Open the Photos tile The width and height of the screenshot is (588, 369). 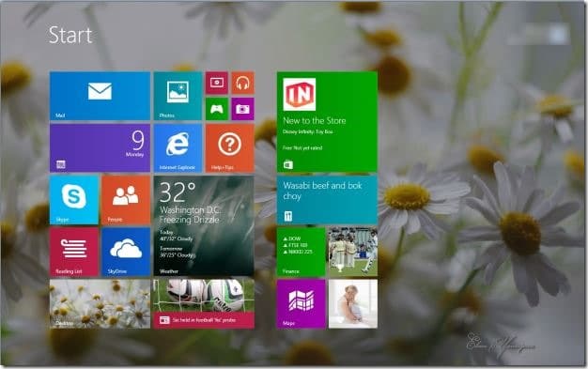[x=178, y=96]
